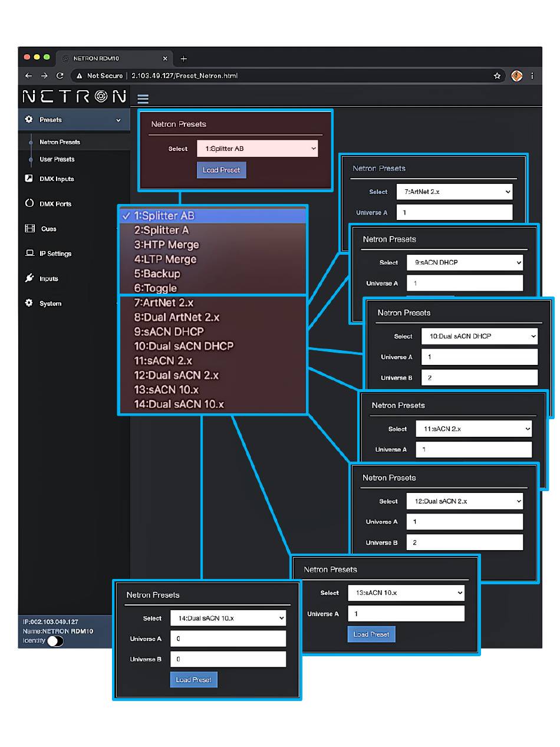Click the browser forward arrow

point(44,75)
